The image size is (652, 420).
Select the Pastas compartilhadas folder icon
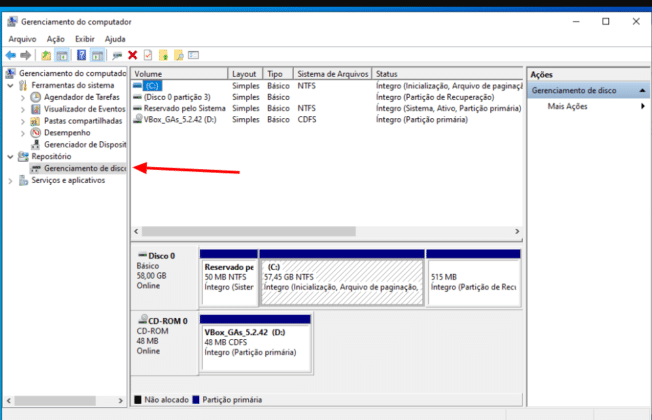point(36,121)
